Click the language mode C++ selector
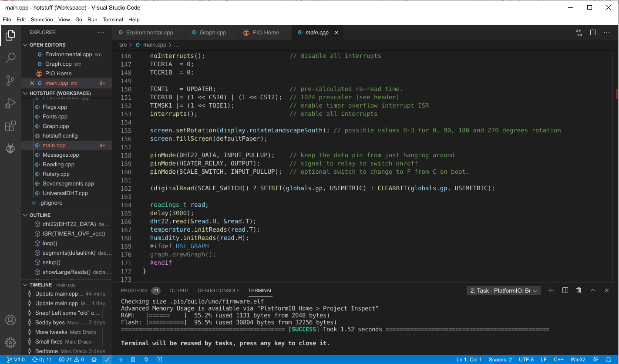 tap(559, 360)
